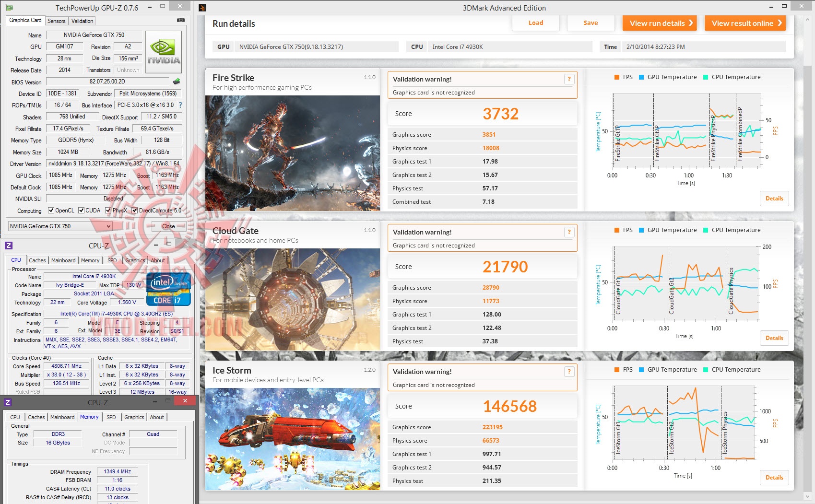This screenshot has width=815, height=504.
Task: Click the GPU-Z title bar app icon
Action: coord(9,8)
